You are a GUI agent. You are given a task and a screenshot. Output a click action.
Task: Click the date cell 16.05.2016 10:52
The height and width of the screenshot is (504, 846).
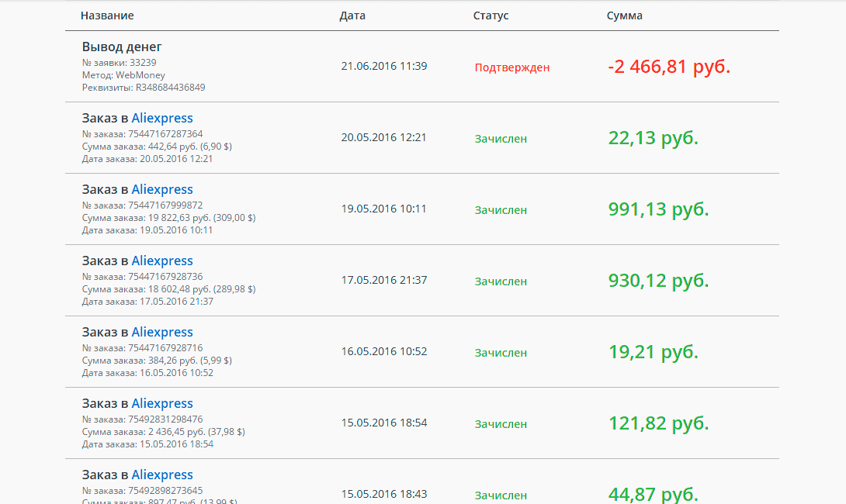tap(384, 351)
